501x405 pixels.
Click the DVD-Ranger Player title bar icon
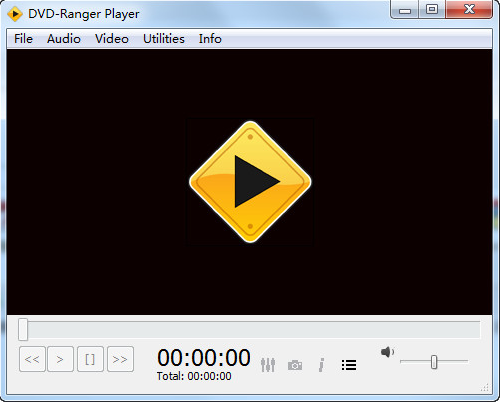click(x=15, y=14)
